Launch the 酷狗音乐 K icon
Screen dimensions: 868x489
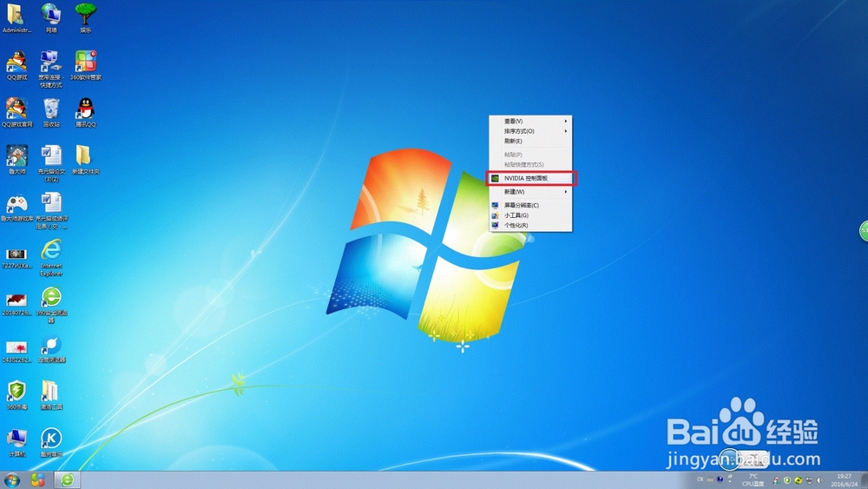click(51, 442)
